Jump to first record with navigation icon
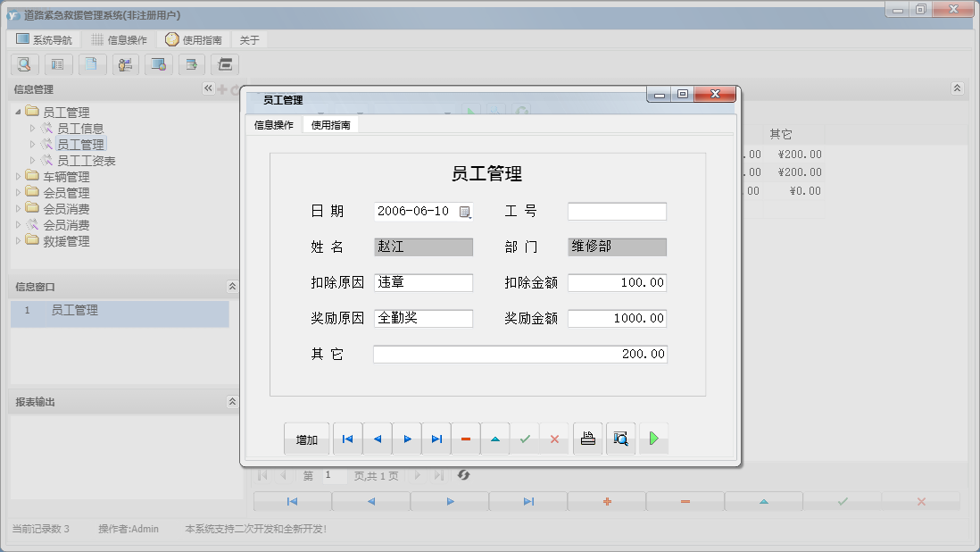This screenshot has height=552, width=980. pos(348,438)
